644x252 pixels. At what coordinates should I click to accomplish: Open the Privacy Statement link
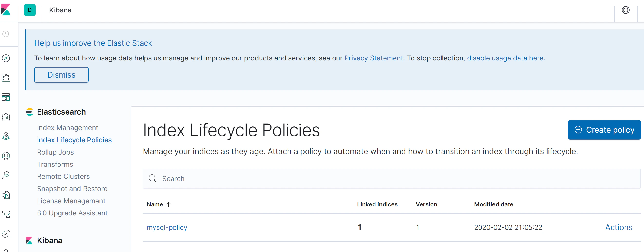[374, 58]
